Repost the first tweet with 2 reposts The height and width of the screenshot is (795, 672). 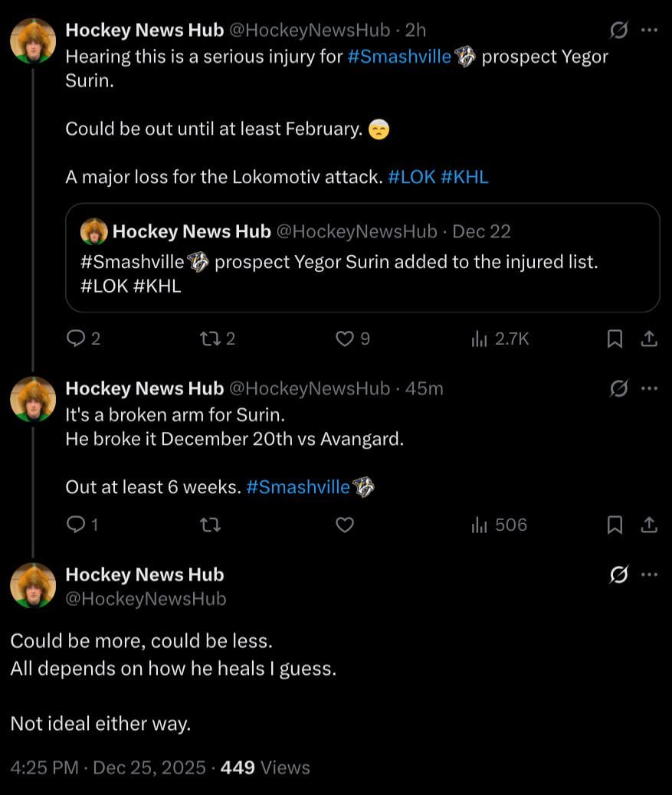click(x=209, y=339)
